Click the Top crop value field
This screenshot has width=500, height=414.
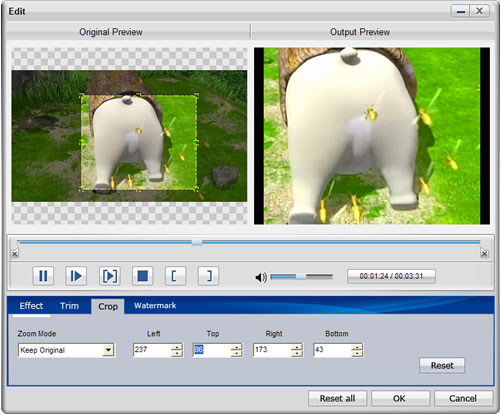pyautogui.click(x=212, y=350)
